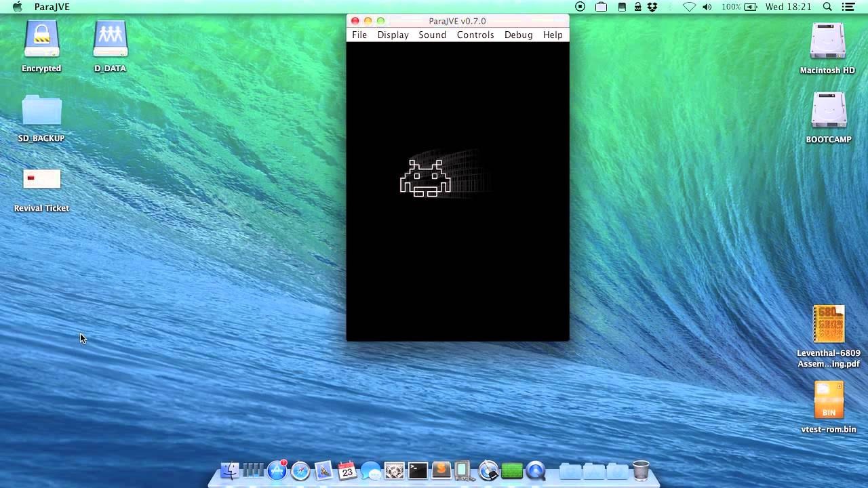Viewport: 868px width, 488px height.
Task: Open Messages from the Dock
Action: pyautogui.click(x=371, y=470)
